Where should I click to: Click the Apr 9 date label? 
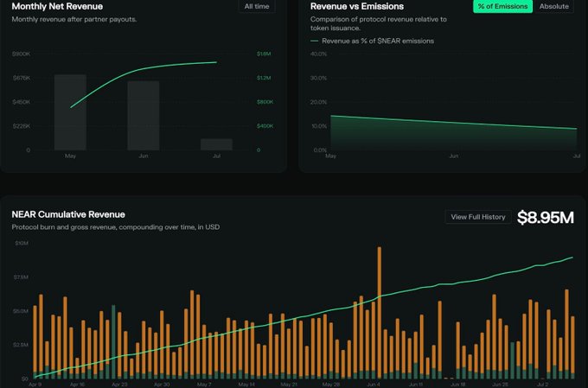click(35, 385)
